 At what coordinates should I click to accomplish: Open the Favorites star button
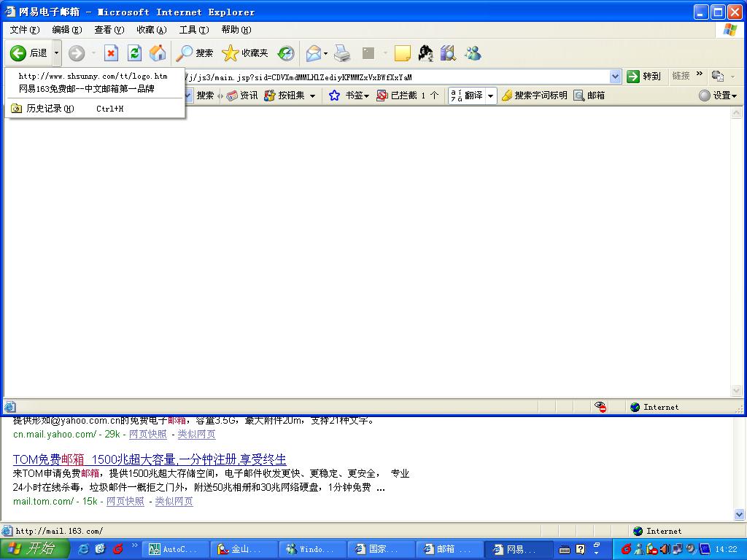coord(245,52)
